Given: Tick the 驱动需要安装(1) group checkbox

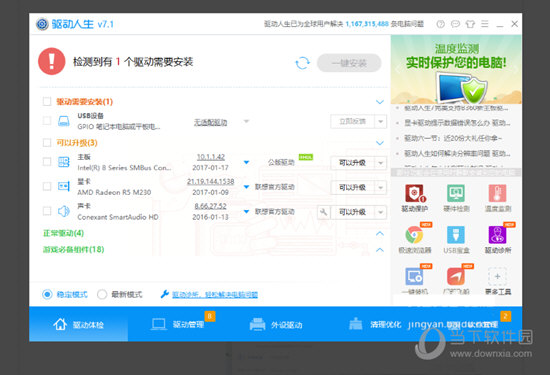Looking at the screenshot, I should coord(47,101).
